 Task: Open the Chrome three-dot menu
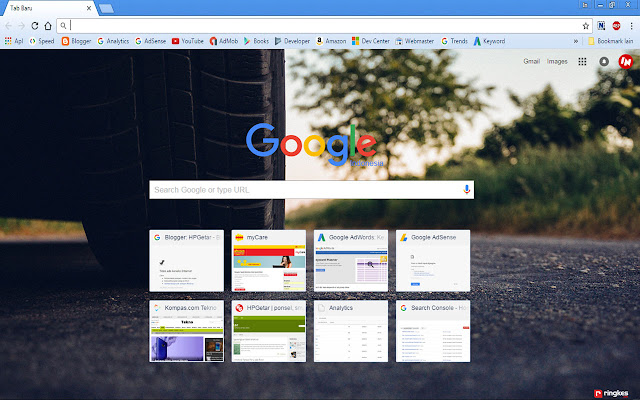(631, 26)
